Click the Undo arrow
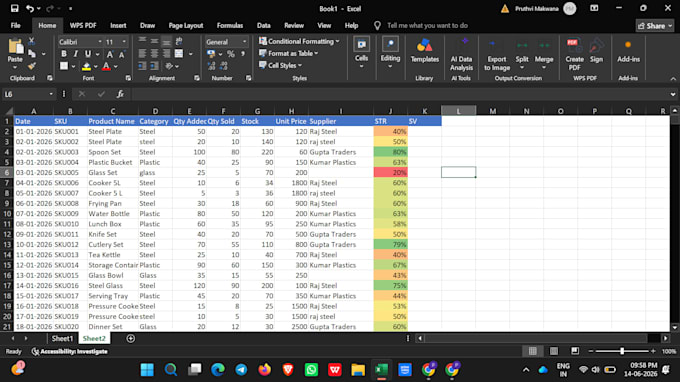Image resolution: width=680 pixels, height=382 pixels. tap(29, 9)
